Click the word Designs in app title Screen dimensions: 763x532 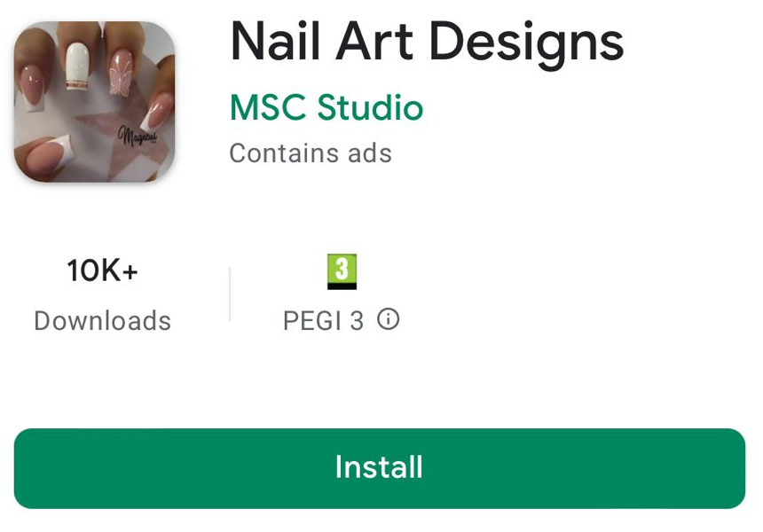point(526,43)
